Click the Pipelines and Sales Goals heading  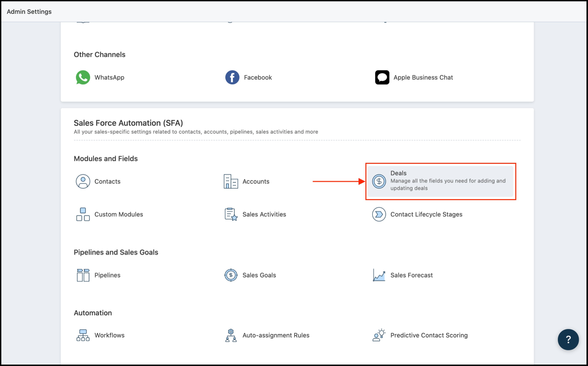click(116, 252)
